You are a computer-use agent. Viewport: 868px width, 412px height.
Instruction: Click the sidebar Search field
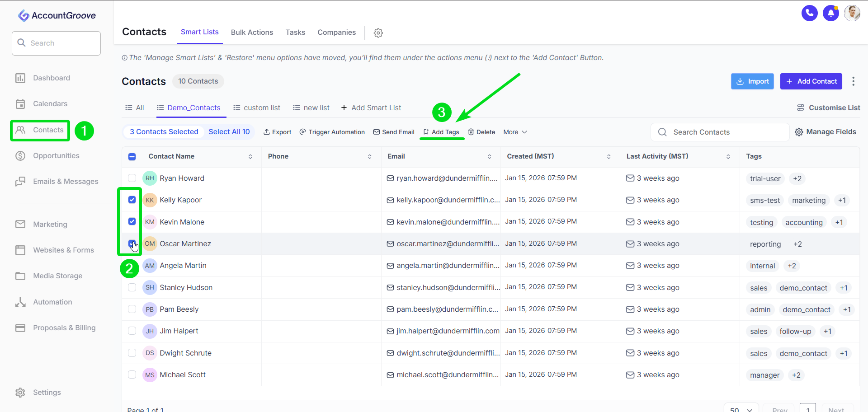pos(56,43)
